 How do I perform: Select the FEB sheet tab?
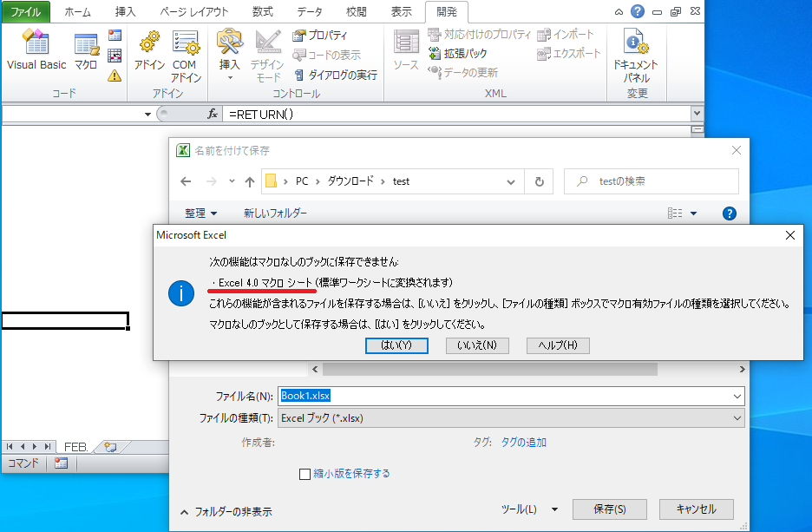[x=75, y=447]
